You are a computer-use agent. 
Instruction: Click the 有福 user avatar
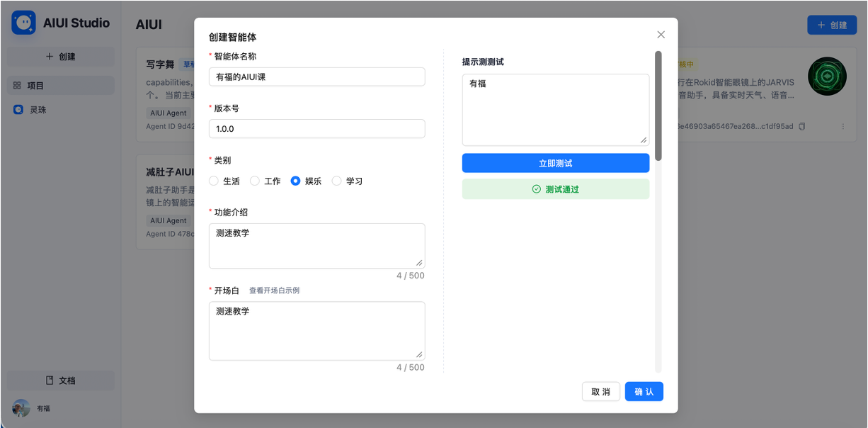[21, 408]
